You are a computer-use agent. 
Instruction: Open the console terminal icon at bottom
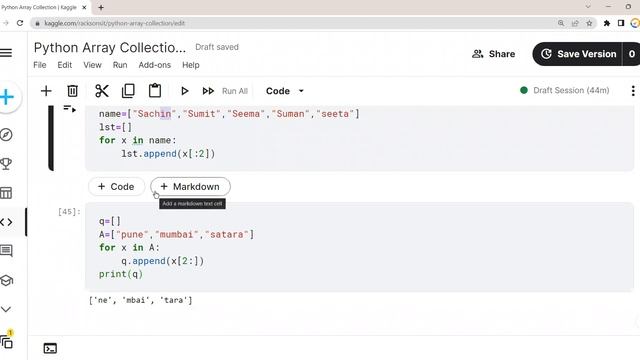[x=50, y=348]
